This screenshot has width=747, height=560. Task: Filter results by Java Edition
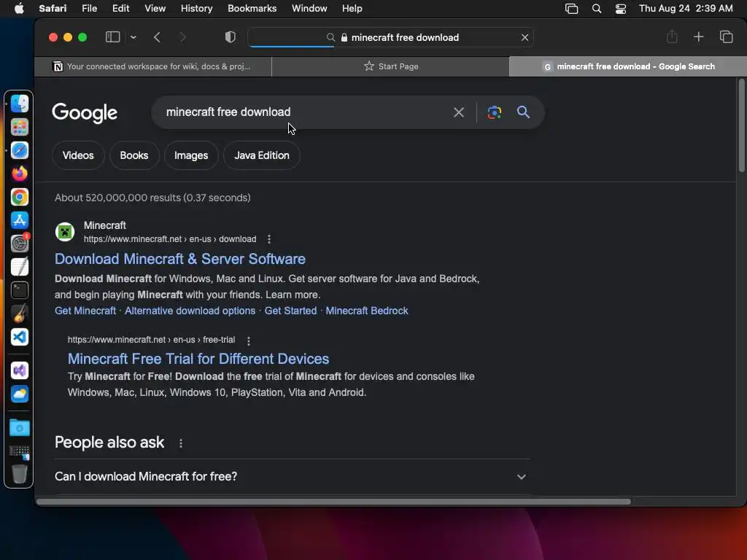(262, 155)
